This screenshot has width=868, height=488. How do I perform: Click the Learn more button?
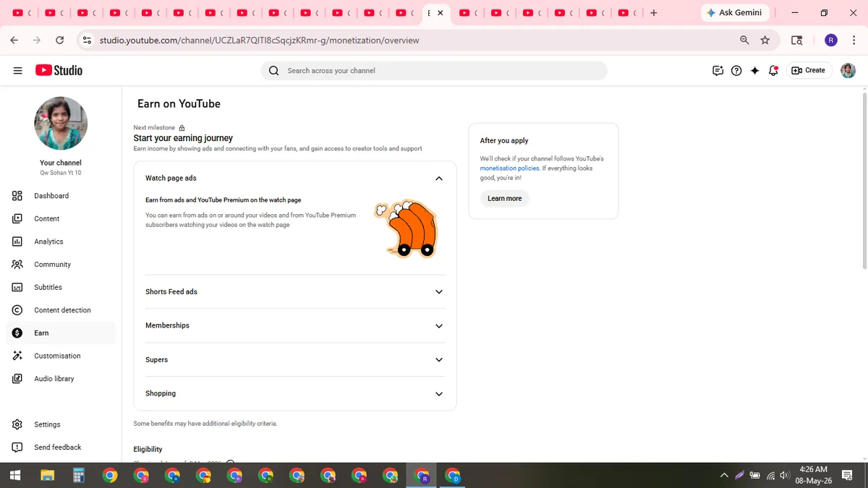coord(505,198)
